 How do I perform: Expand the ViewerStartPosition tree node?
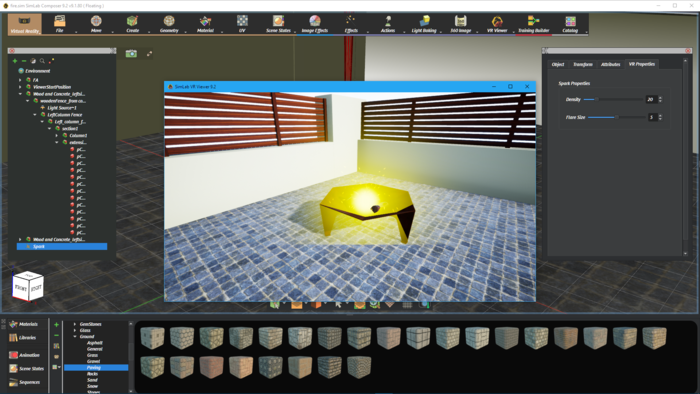point(20,87)
